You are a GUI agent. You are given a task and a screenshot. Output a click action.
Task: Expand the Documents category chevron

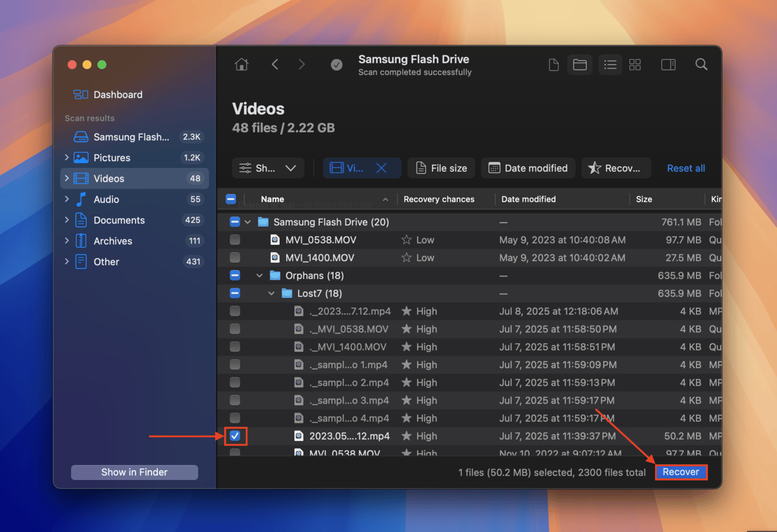pos(67,220)
